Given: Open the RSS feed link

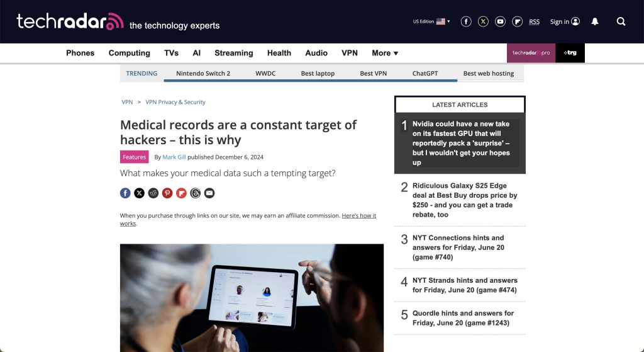Looking at the screenshot, I should (534, 22).
